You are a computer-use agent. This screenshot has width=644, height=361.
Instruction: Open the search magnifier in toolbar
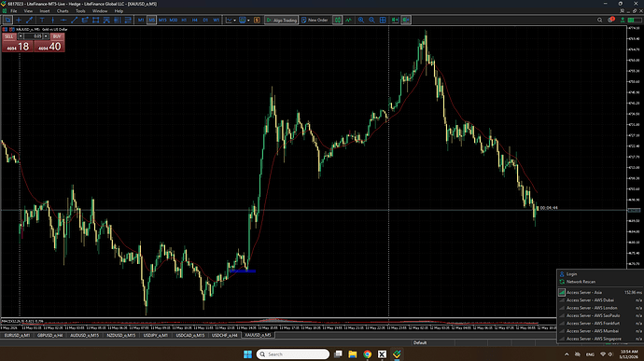coord(599,20)
